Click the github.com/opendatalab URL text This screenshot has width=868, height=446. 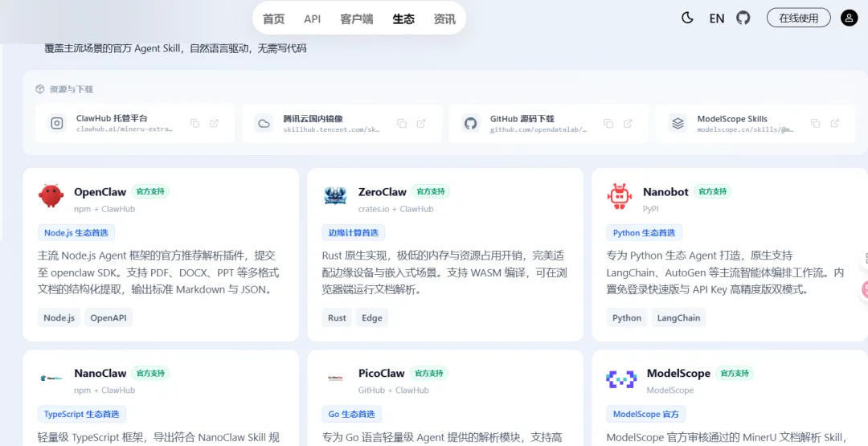click(538, 129)
